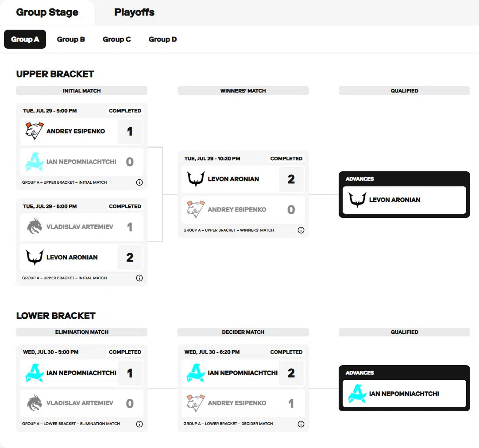The image size is (479, 448).
Task: Click Aronian's logo in upper Advances card
Action: click(357, 200)
